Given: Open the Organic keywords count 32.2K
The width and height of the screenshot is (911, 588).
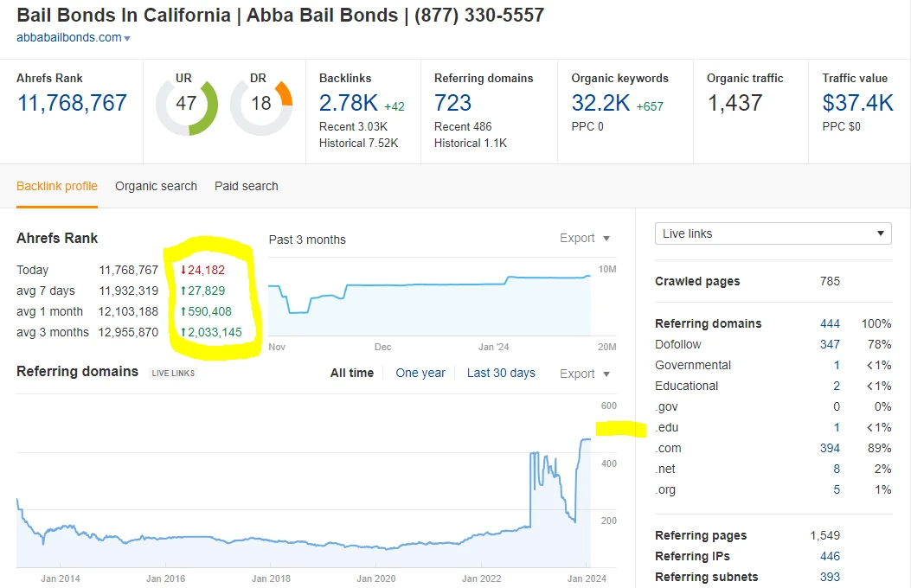Looking at the screenshot, I should (x=600, y=103).
